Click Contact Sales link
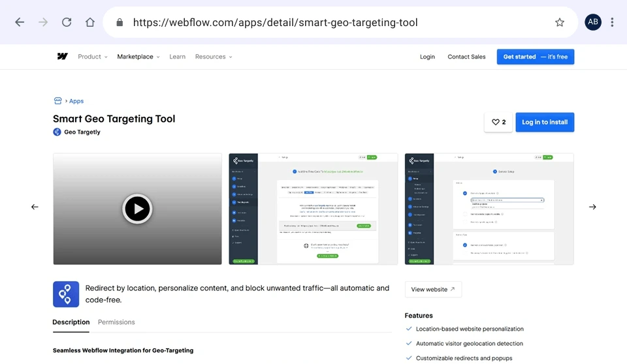Viewport: 627px width, 364px height. [466, 57]
